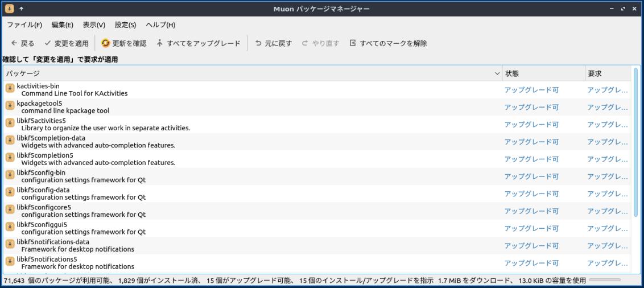This screenshot has width=644, height=288.
Task: Unmark all with すべてのマークを解除
Action: (x=388, y=43)
